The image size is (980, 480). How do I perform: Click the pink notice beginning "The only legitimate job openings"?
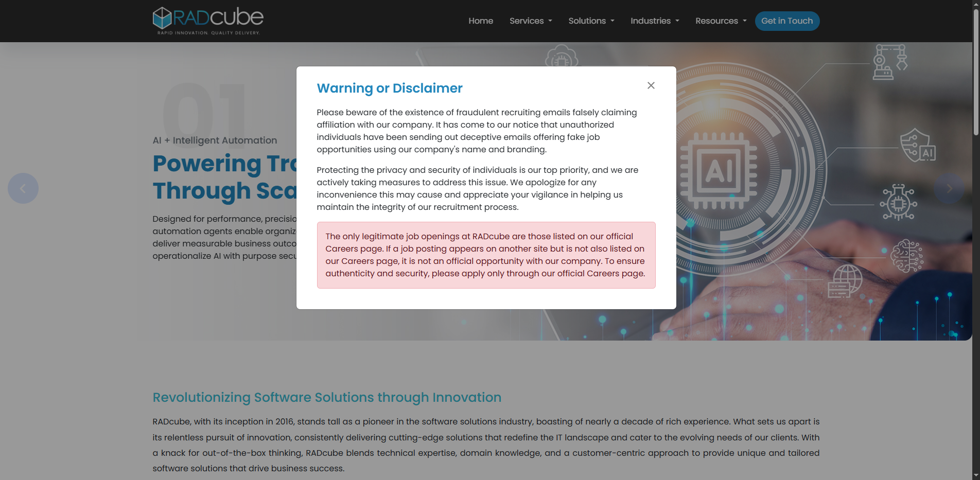point(486,255)
